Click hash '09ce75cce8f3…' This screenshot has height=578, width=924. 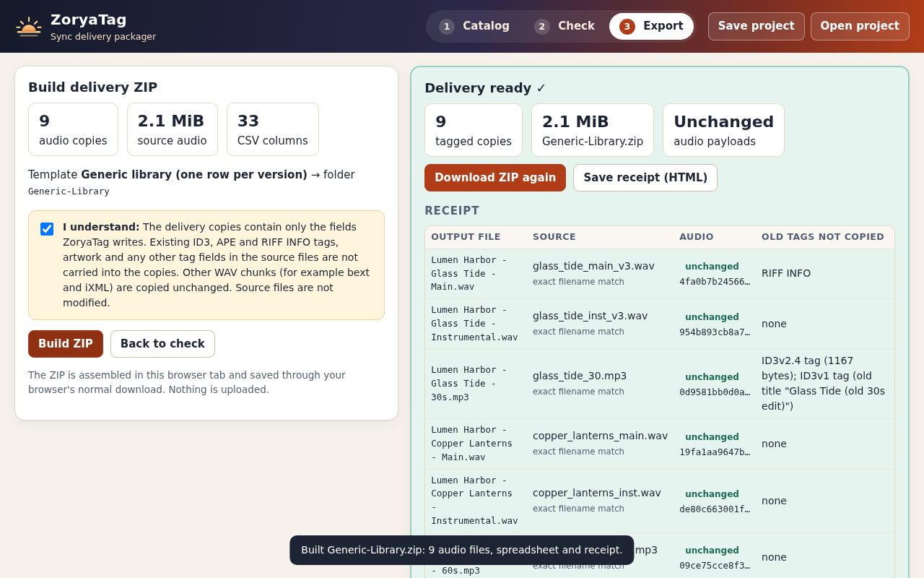point(715,566)
